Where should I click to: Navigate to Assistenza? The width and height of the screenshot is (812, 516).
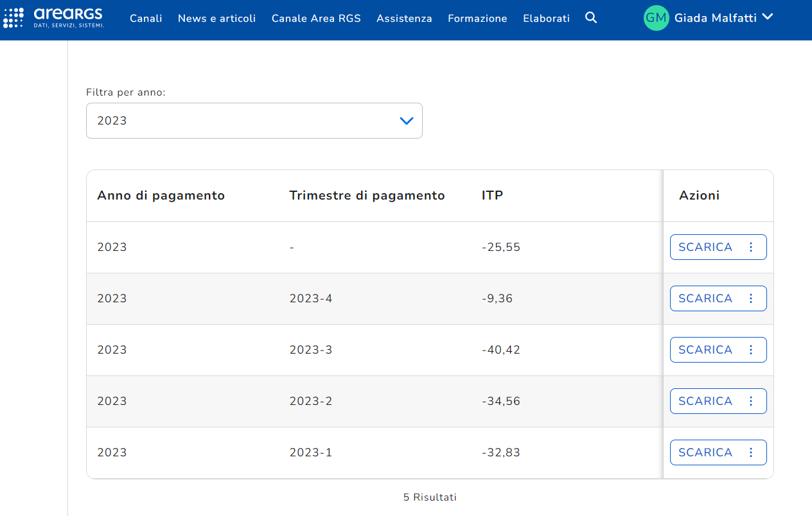click(404, 19)
